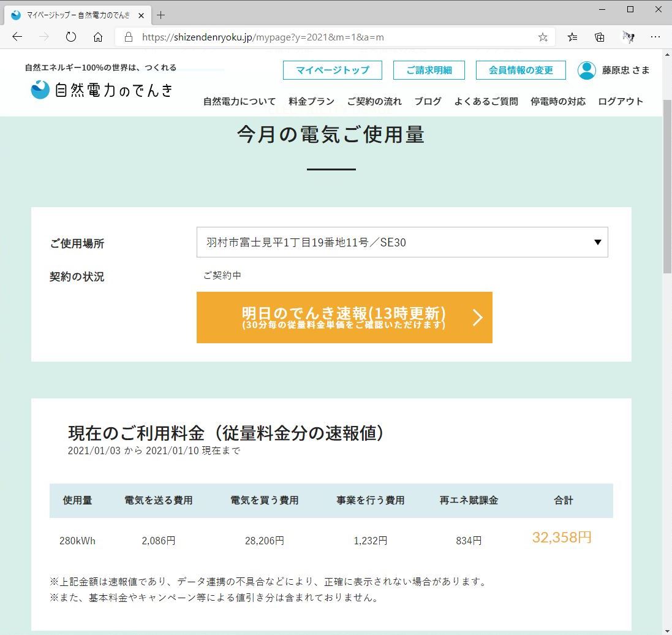
Task: Open a new tab with plus icon
Action: [x=160, y=15]
